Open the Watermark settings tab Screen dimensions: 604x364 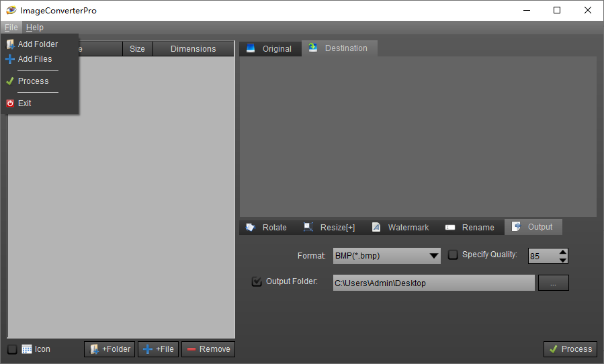400,227
